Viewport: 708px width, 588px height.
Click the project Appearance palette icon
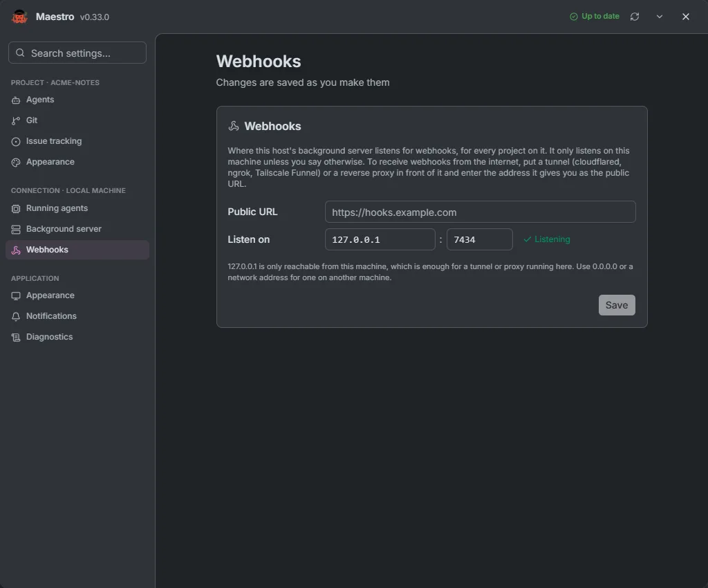coord(16,163)
